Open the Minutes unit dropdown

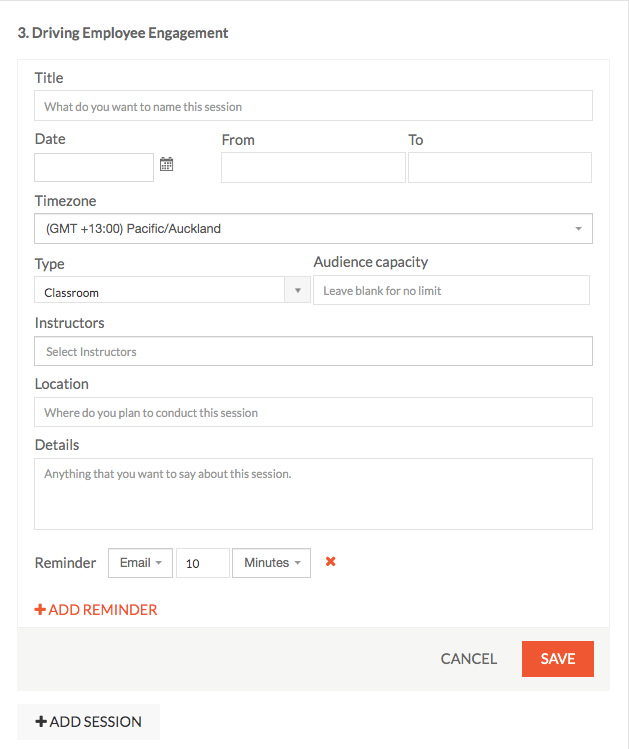pos(271,563)
